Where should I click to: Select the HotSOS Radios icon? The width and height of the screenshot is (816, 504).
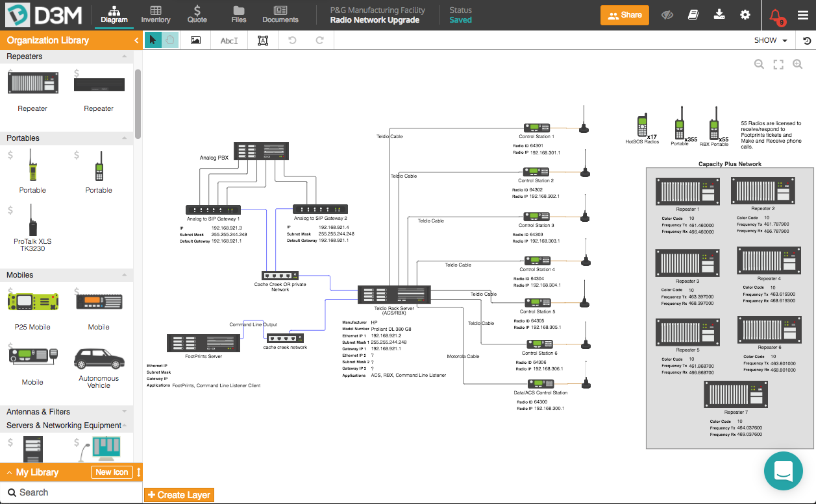pos(642,126)
